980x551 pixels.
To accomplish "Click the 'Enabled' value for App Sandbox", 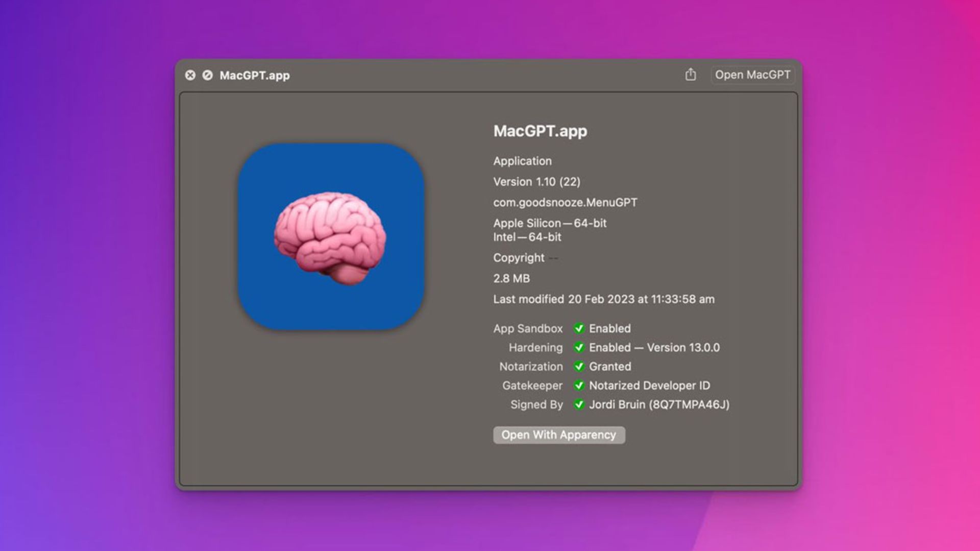I will 610,328.
